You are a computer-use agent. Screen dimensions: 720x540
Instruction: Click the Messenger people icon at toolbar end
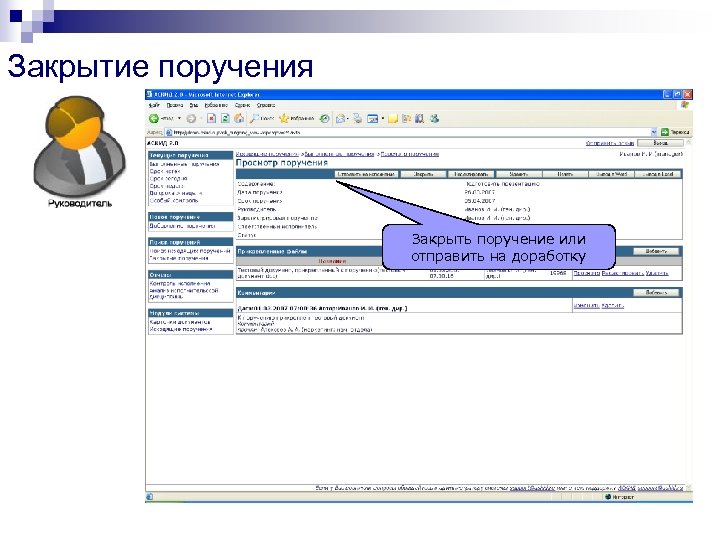[x=434, y=118]
